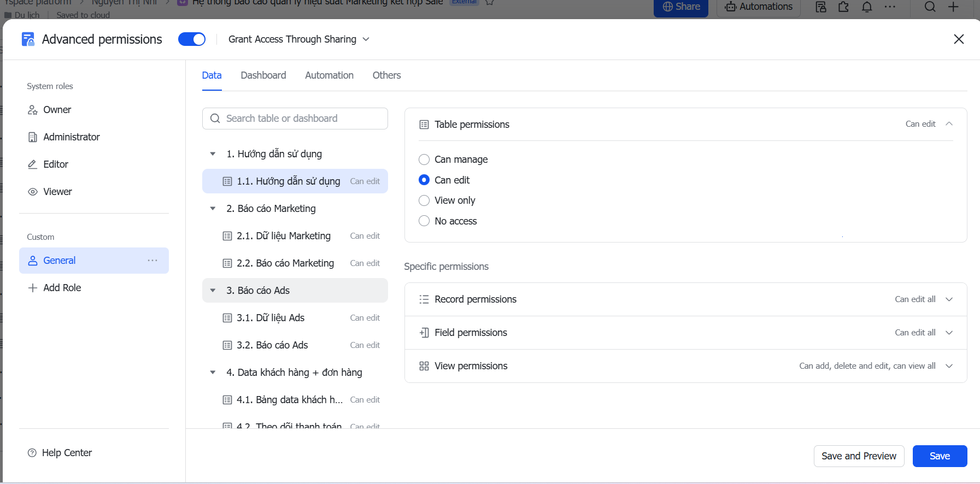This screenshot has height=484, width=980.
Task: Click the Owner role icon
Action: click(33, 110)
